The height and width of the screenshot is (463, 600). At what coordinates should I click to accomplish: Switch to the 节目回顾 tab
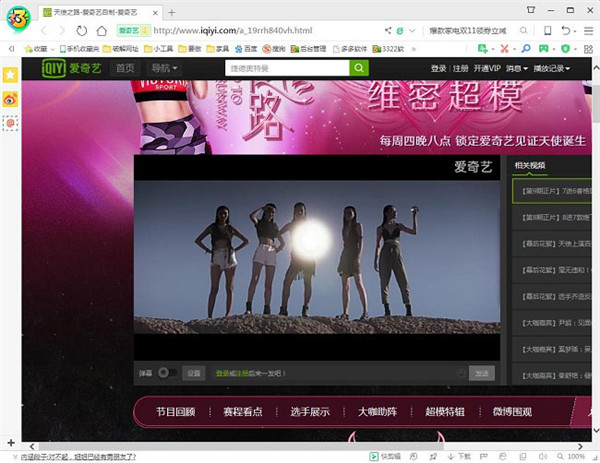coord(175,411)
